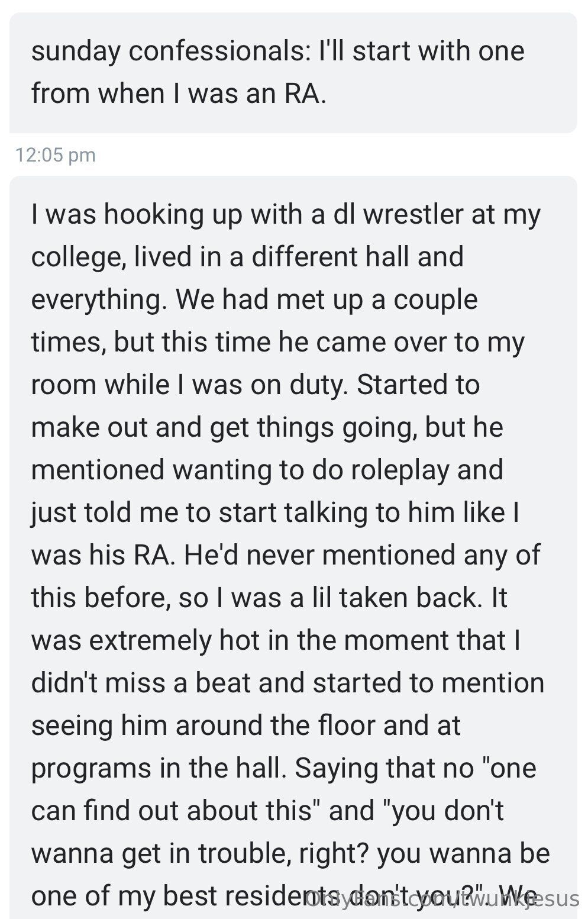Click the line starting "times, but this time"

click(x=277, y=342)
